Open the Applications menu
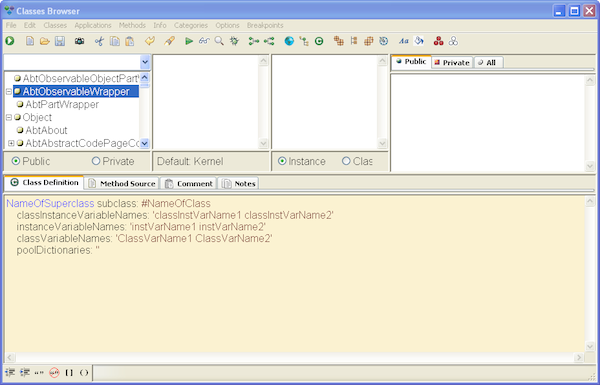The width and height of the screenshot is (600, 385). coord(93,25)
